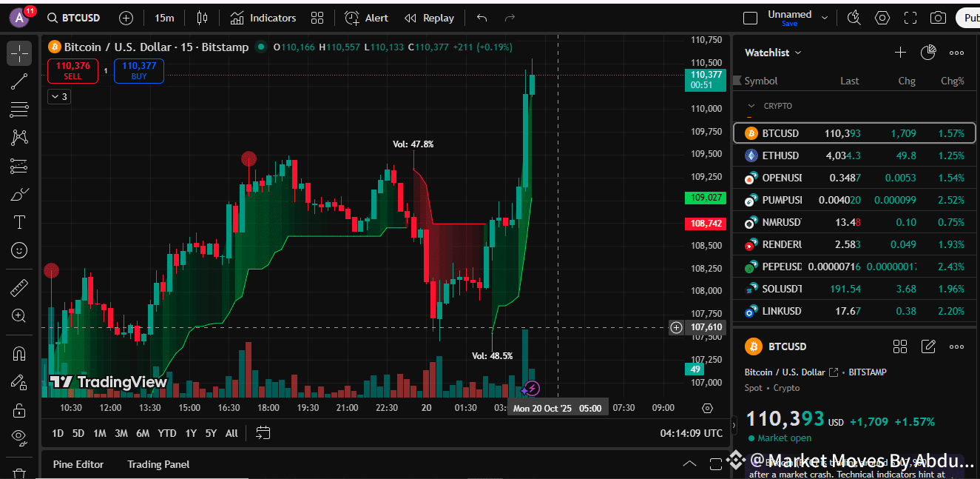Toggle lock all drawing tools
This screenshot has width=980, height=479.
pos(19,410)
